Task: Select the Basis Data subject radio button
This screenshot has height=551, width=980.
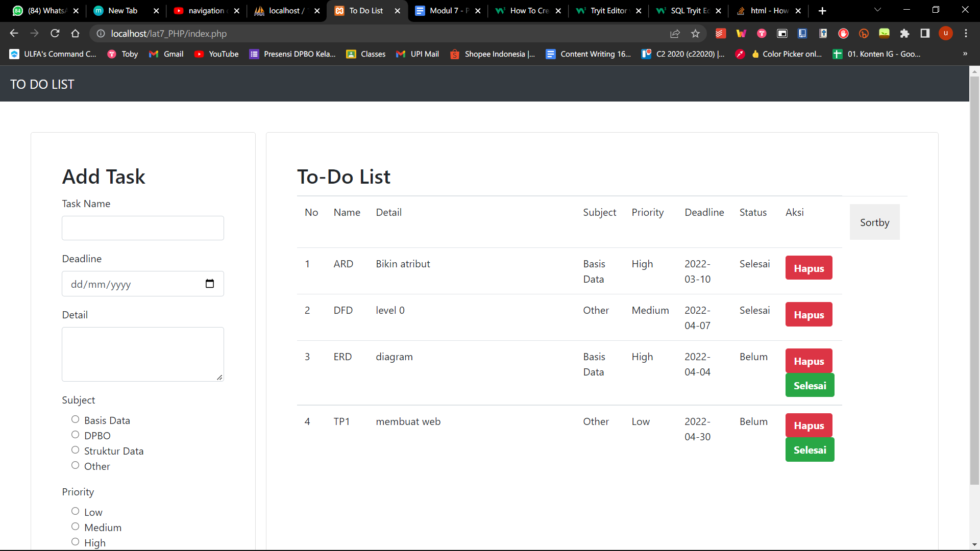Action: tap(75, 419)
